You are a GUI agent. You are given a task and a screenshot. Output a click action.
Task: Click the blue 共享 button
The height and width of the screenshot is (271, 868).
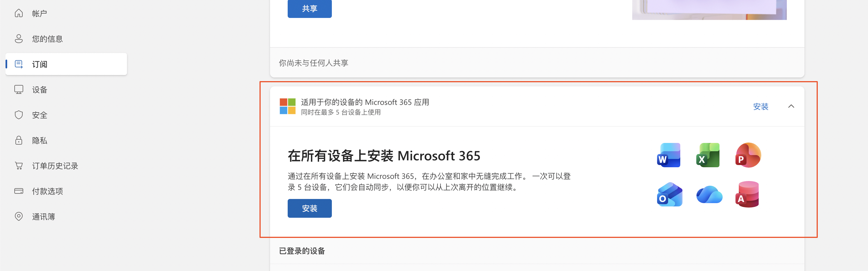click(x=309, y=9)
